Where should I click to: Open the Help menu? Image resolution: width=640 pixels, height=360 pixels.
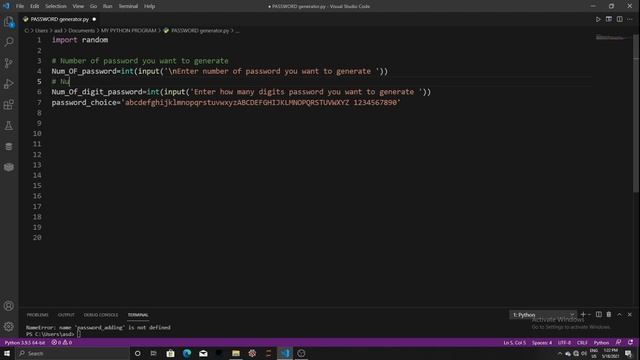click(x=149, y=6)
